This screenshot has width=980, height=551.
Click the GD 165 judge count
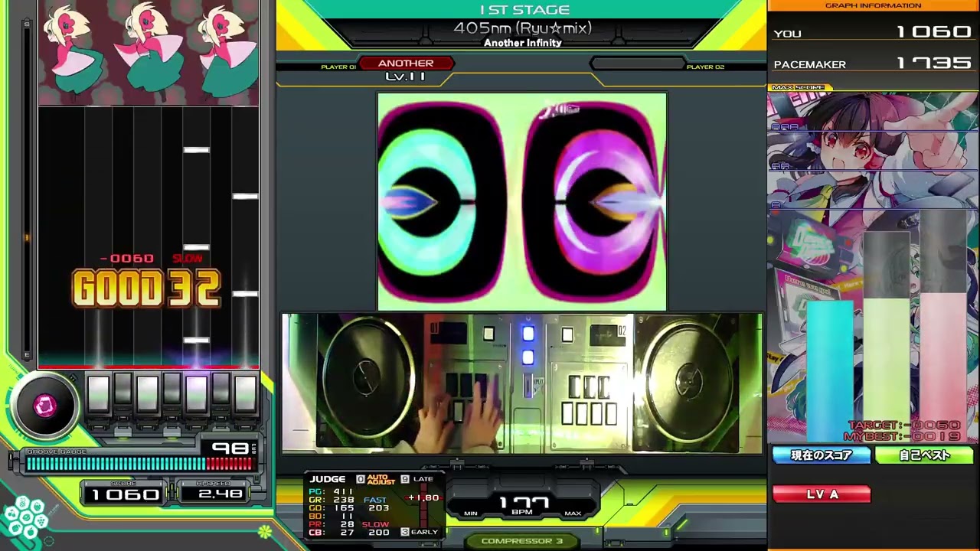(331, 508)
